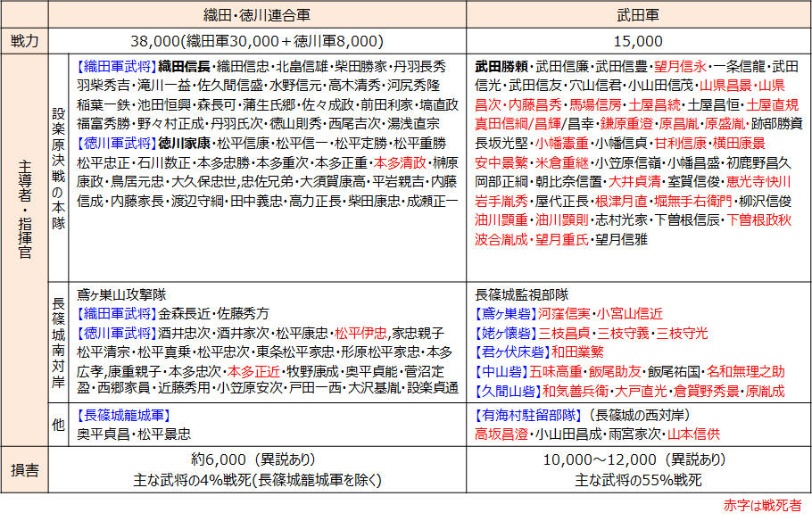812x521 pixels.
Task: Click the bold name 織田信長
Action: (x=184, y=66)
